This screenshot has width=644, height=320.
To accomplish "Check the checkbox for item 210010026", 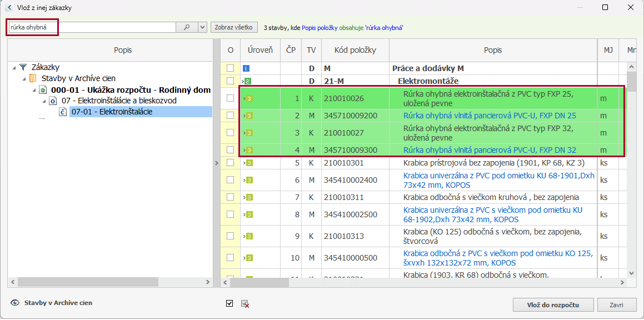I will [230, 98].
